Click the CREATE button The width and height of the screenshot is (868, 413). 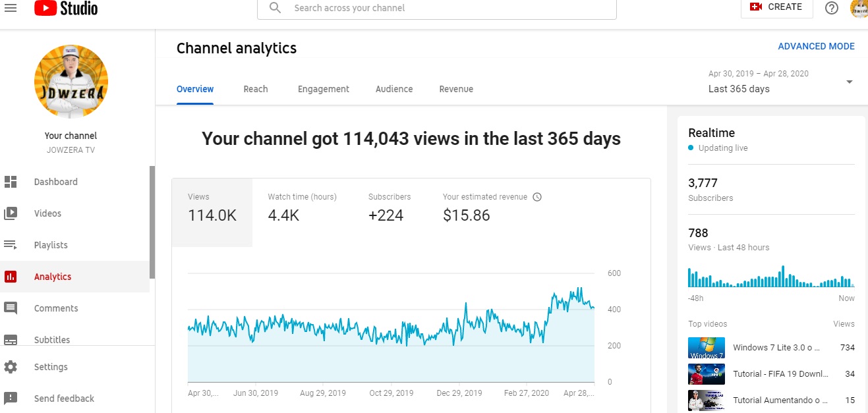tap(776, 7)
